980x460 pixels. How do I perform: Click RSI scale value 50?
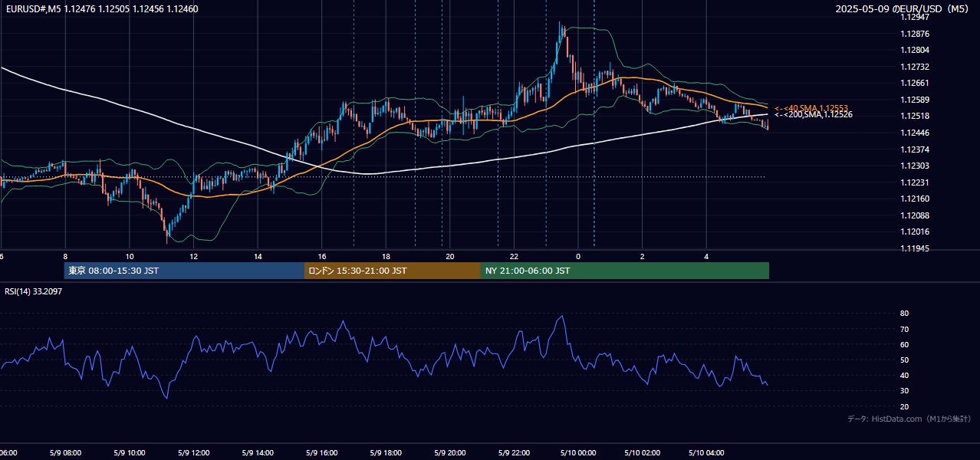pyautogui.click(x=905, y=360)
